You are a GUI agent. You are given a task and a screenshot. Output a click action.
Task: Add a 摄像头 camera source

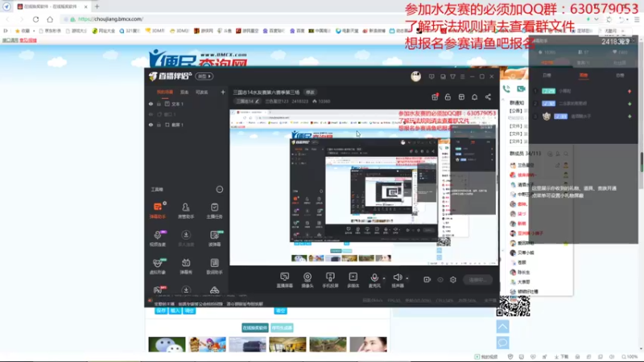point(308,280)
